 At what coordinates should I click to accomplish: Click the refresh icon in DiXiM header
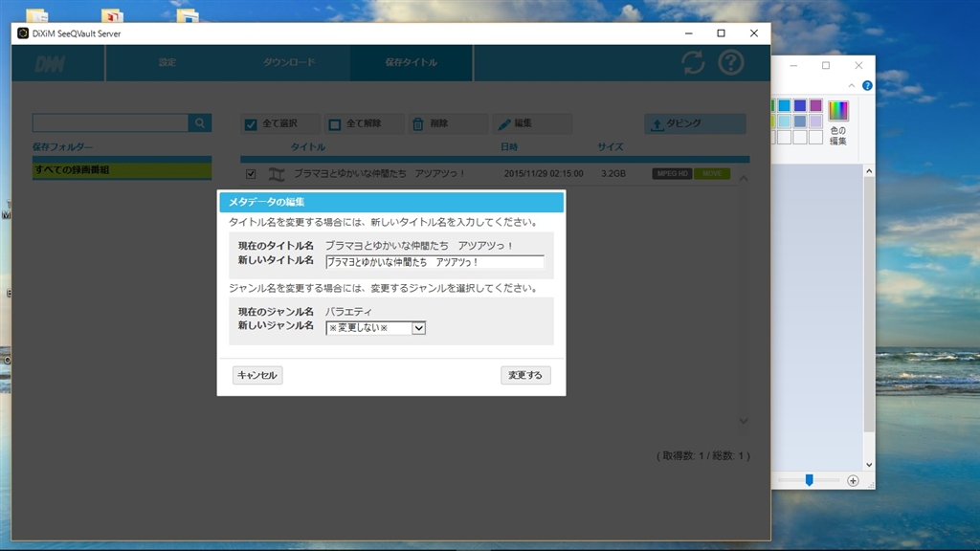pyautogui.click(x=693, y=62)
